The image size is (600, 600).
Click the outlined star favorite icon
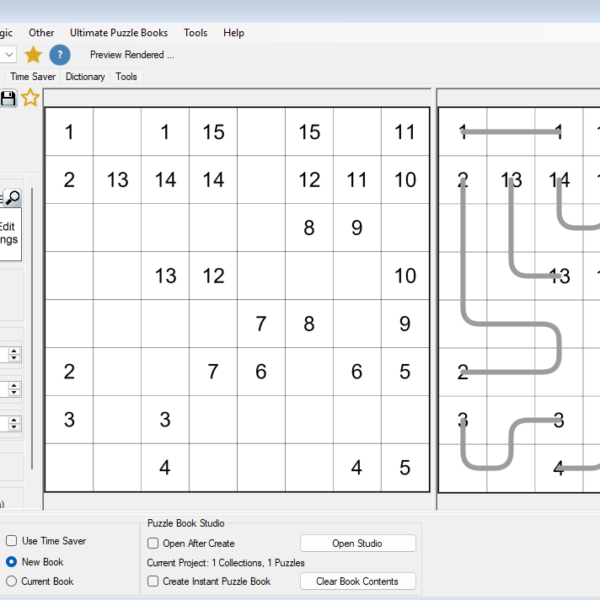point(30,98)
